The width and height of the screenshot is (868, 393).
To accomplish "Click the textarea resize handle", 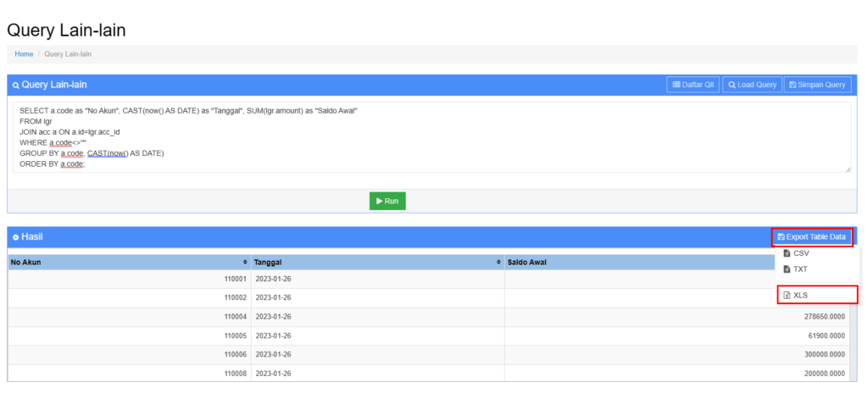I will pyautogui.click(x=848, y=169).
